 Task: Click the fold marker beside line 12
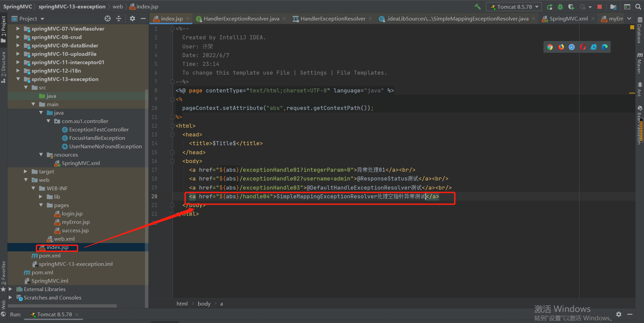coord(172,126)
